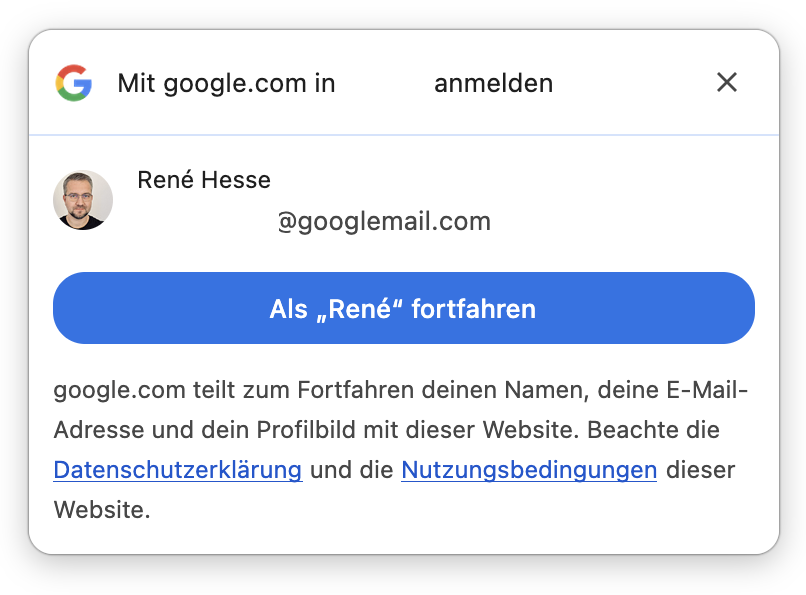This screenshot has height=595, width=806.
Task: Click the "Mit google.com in" heading text
Action: click(226, 83)
